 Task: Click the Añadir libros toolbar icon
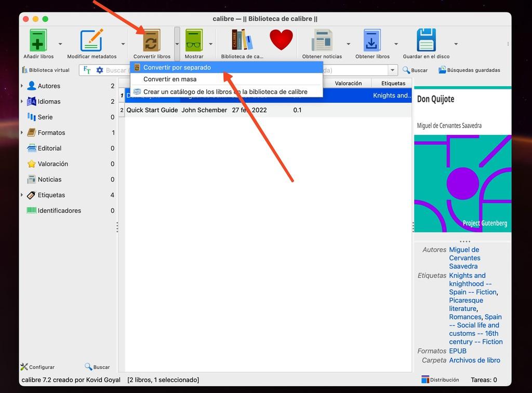[x=38, y=40]
